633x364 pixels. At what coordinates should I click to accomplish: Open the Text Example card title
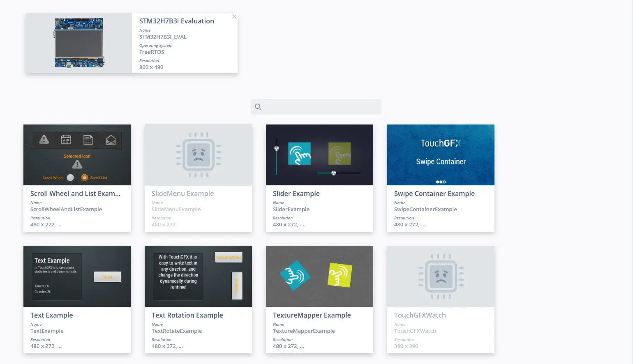pyautogui.click(x=52, y=315)
